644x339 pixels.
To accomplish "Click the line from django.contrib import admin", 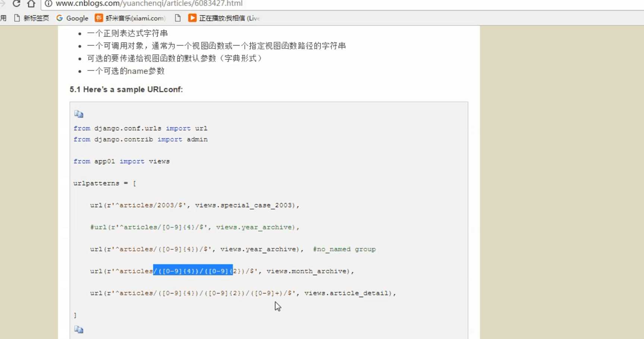I will click(140, 139).
